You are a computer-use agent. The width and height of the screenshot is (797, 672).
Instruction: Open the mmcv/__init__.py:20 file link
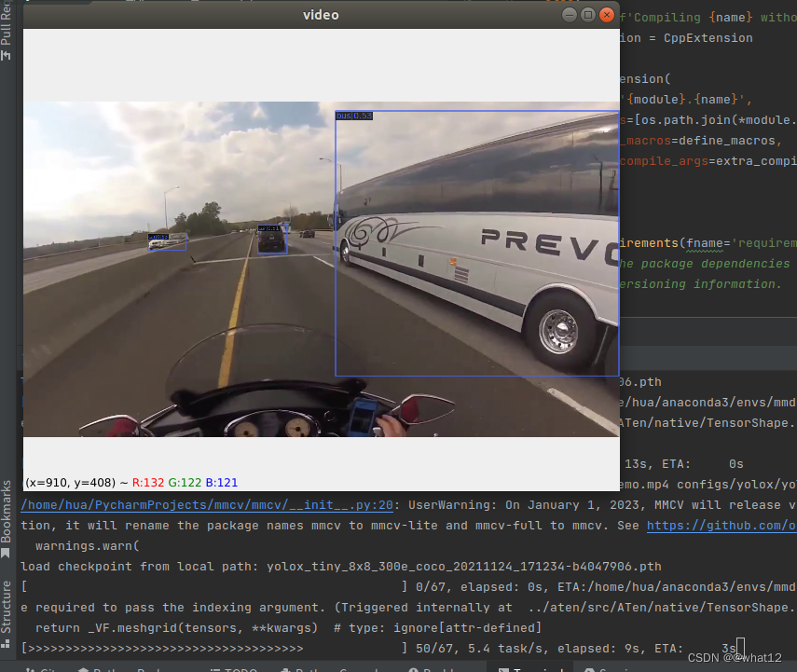tap(207, 505)
